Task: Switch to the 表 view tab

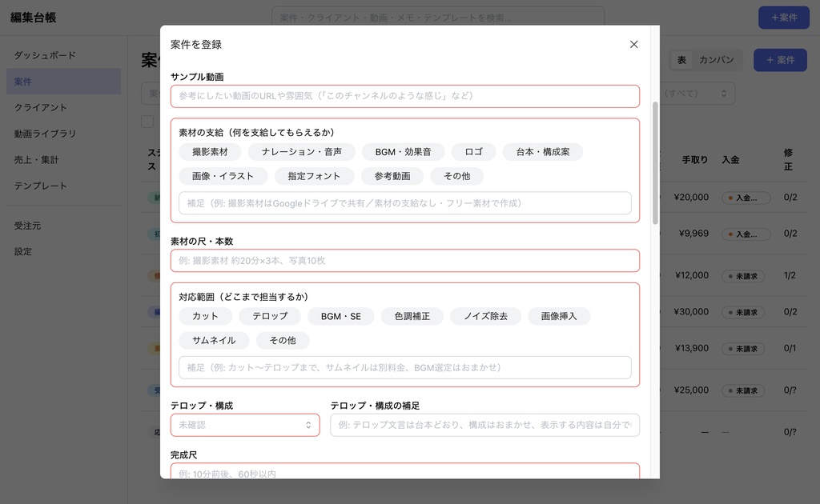Action: point(682,60)
